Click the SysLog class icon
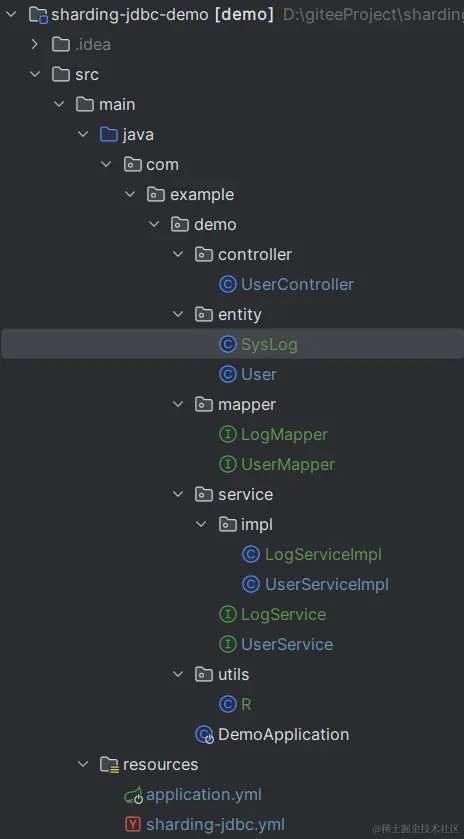The height and width of the screenshot is (839, 464). [228, 344]
